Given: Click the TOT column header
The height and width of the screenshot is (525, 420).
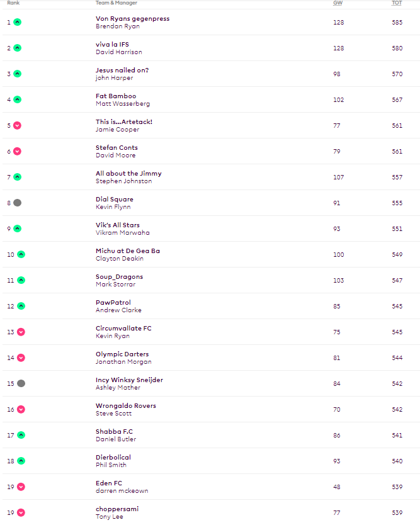Looking at the screenshot, I should pyautogui.click(x=397, y=3).
